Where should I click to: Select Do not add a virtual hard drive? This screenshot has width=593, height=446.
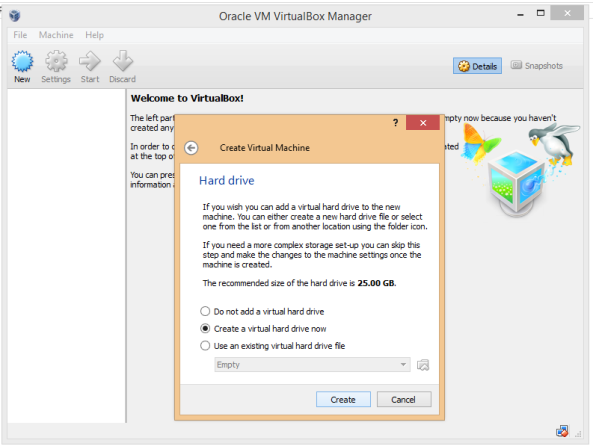point(262,311)
